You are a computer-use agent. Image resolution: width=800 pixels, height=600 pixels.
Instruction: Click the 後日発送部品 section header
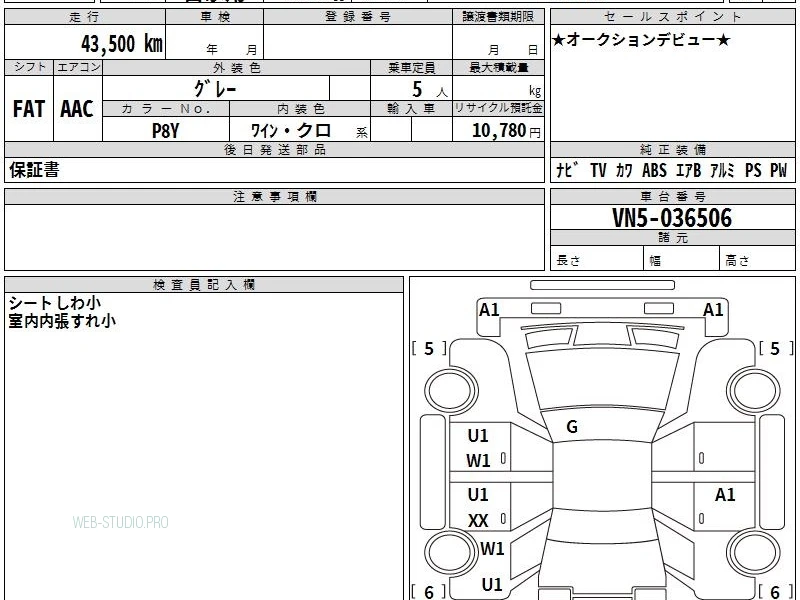[x=274, y=149]
